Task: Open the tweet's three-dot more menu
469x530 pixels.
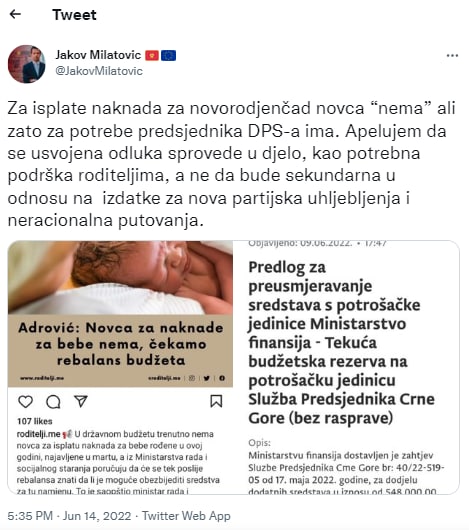Action: pyautogui.click(x=452, y=56)
